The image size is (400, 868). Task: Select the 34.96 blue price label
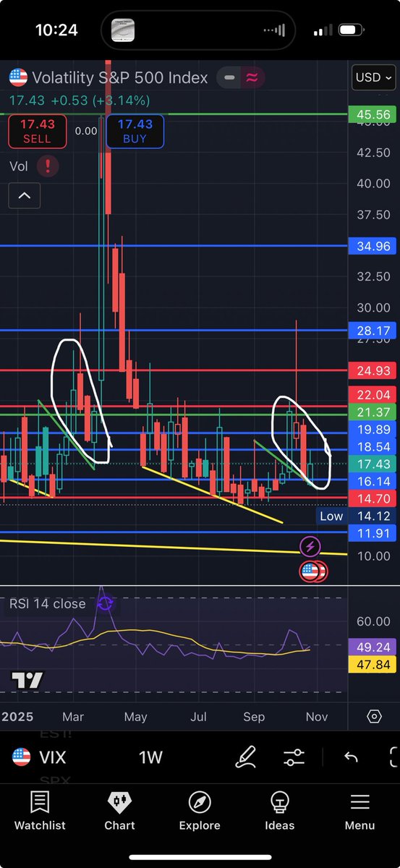point(371,246)
